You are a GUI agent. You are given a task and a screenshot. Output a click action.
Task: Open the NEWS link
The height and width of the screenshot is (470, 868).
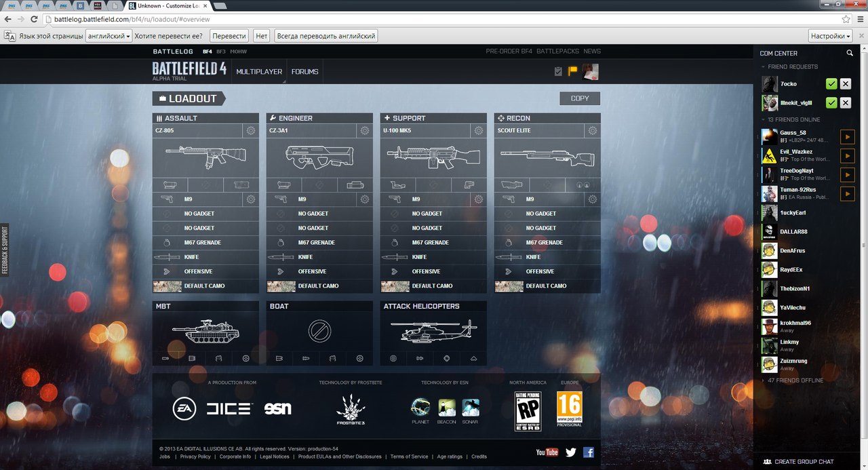click(592, 52)
